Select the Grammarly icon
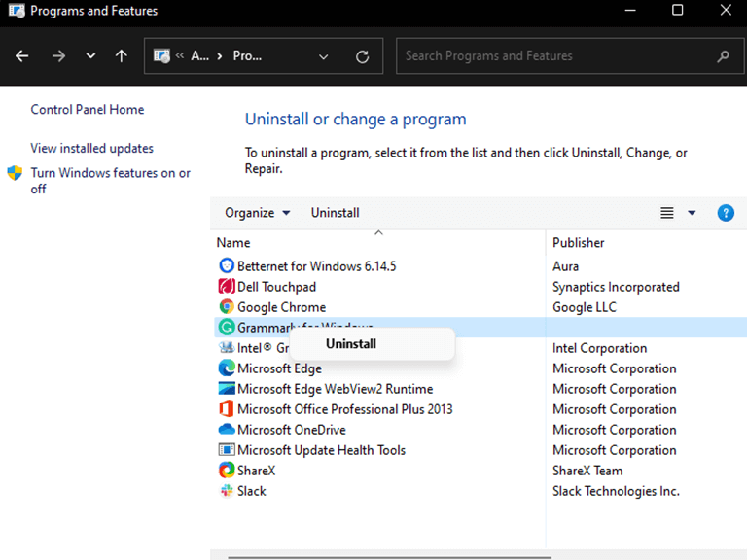 pyautogui.click(x=227, y=327)
